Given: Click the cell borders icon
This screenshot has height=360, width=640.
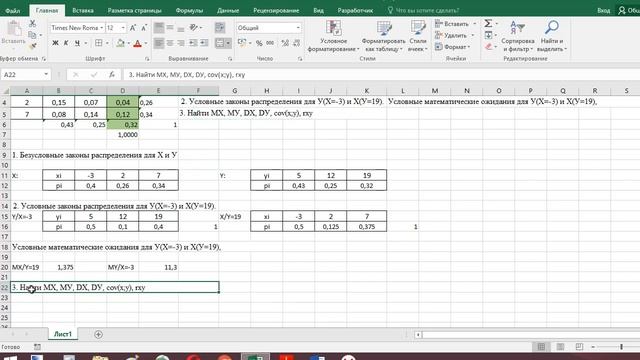Looking at the screenshot, I should [x=99, y=43].
